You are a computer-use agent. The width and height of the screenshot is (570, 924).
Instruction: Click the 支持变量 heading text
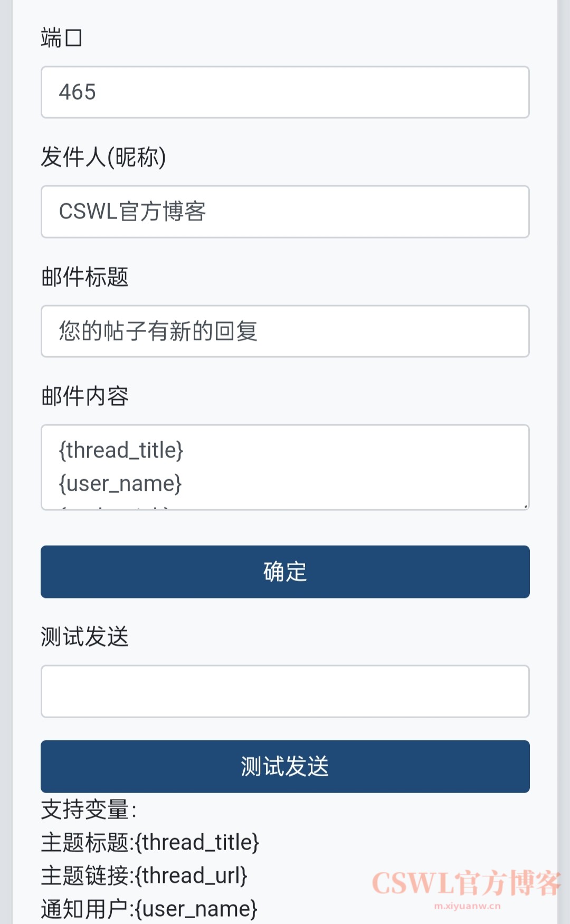click(x=89, y=809)
